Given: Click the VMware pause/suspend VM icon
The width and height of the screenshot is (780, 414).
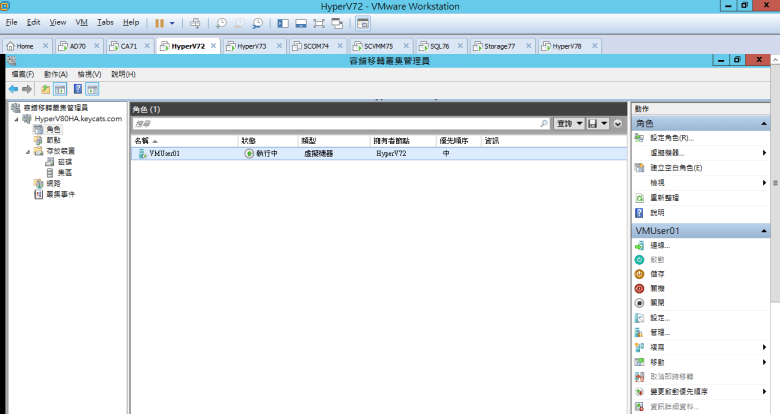Looking at the screenshot, I should [159, 22].
